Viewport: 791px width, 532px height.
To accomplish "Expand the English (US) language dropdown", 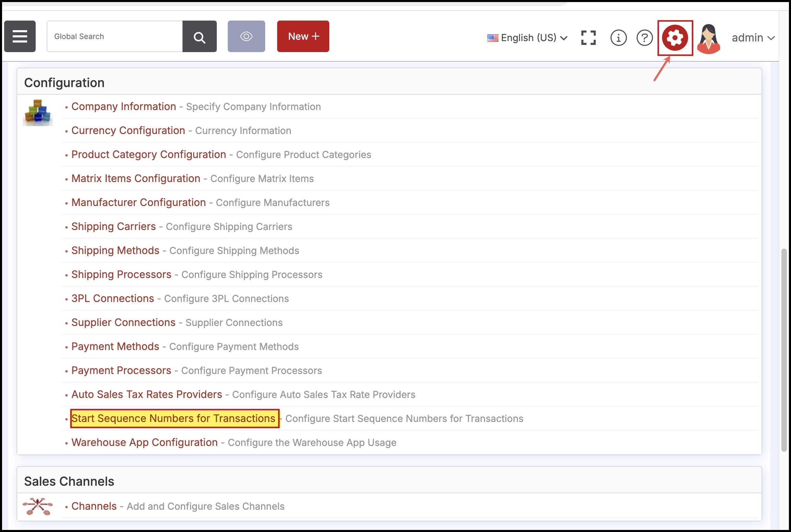I will (528, 38).
